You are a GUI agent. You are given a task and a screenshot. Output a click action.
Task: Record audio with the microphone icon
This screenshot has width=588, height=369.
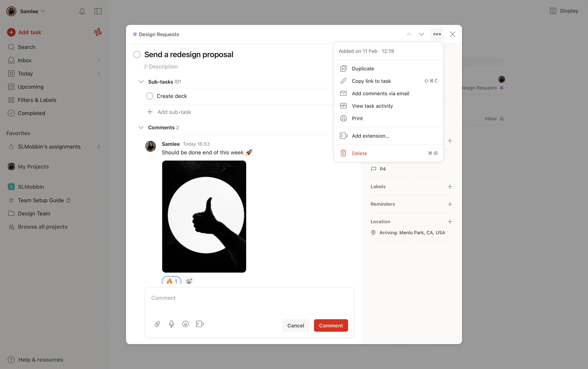pos(171,324)
